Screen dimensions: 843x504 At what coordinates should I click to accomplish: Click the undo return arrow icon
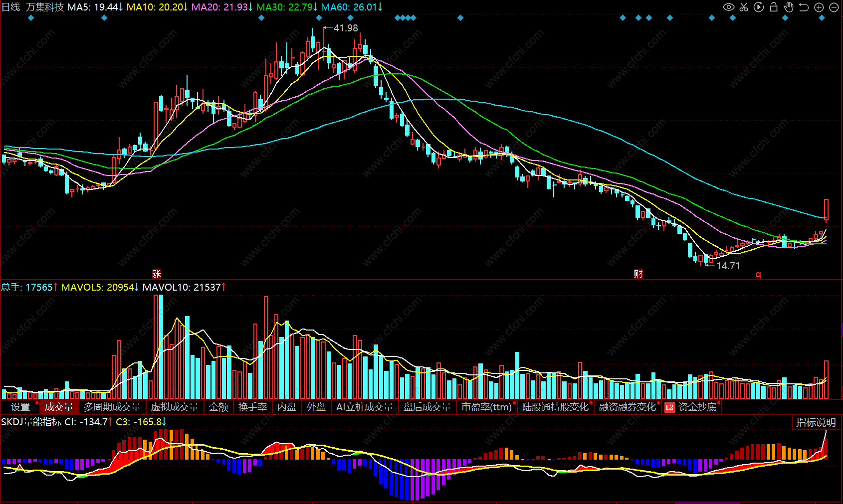[x=804, y=7]
